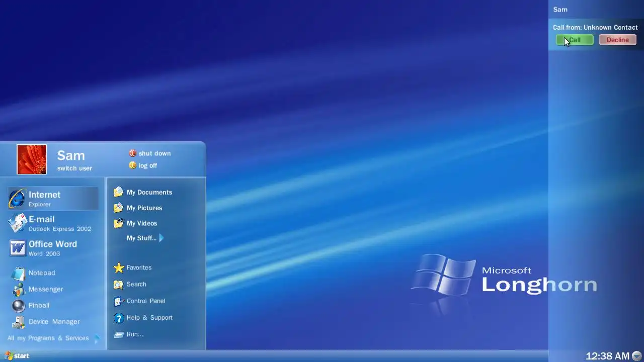Click the My Documents folder icon
644x362 pixels.
coord(118,192)
